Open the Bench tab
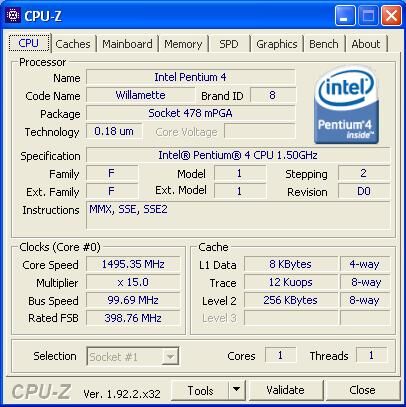 324,44
